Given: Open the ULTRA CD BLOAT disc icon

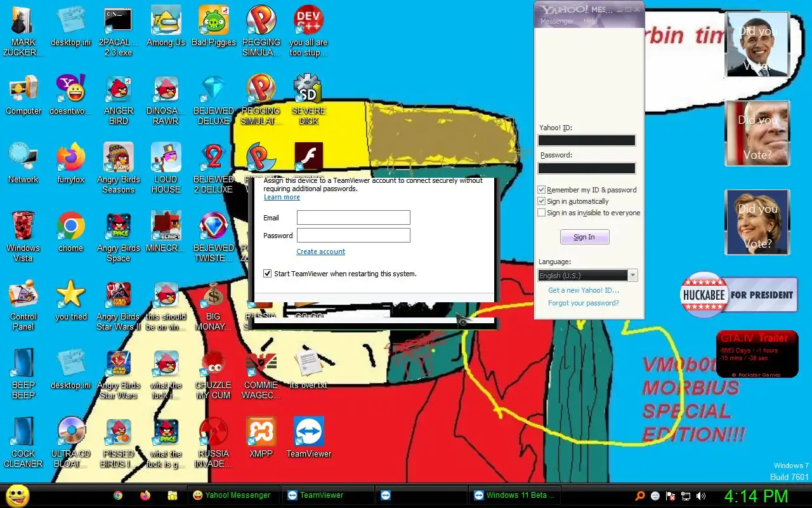Looking at the screenshot, I should pyautogui.click(x=71, y=442).
